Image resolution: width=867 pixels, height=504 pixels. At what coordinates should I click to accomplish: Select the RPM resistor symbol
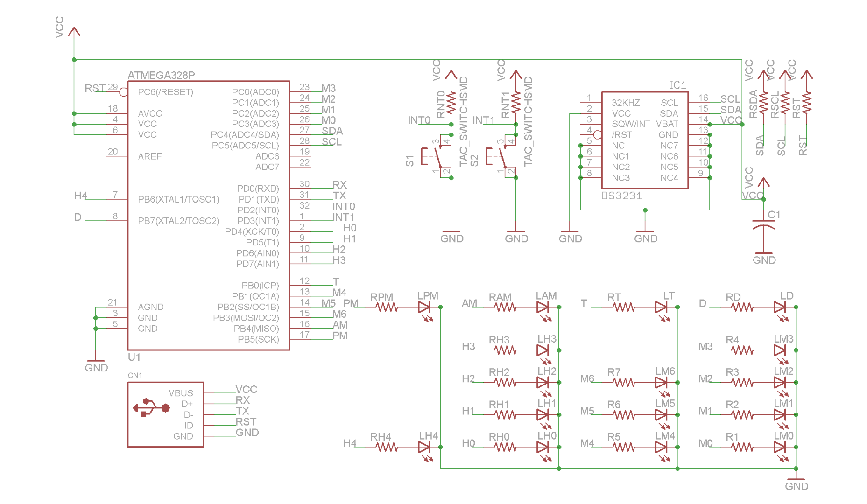(387, 307)
